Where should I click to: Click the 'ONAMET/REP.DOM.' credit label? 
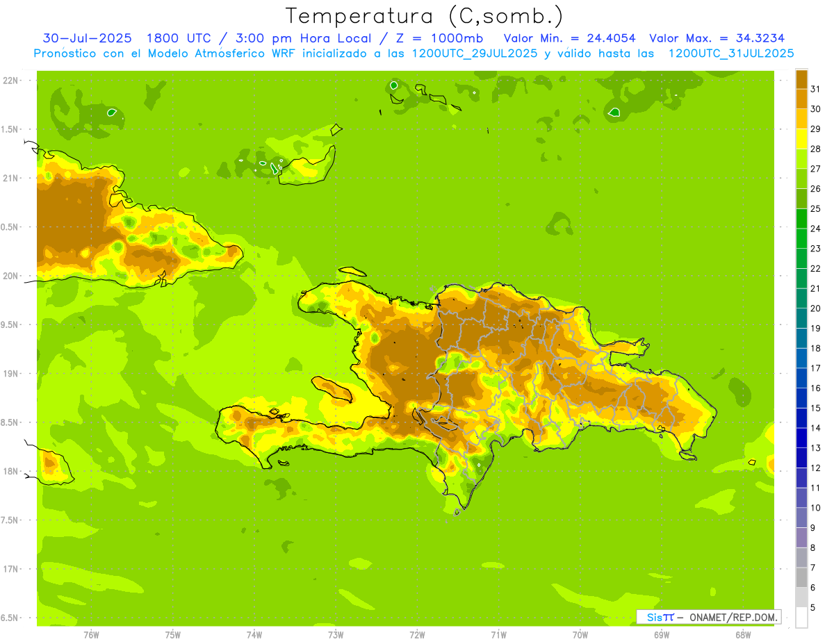733,617
